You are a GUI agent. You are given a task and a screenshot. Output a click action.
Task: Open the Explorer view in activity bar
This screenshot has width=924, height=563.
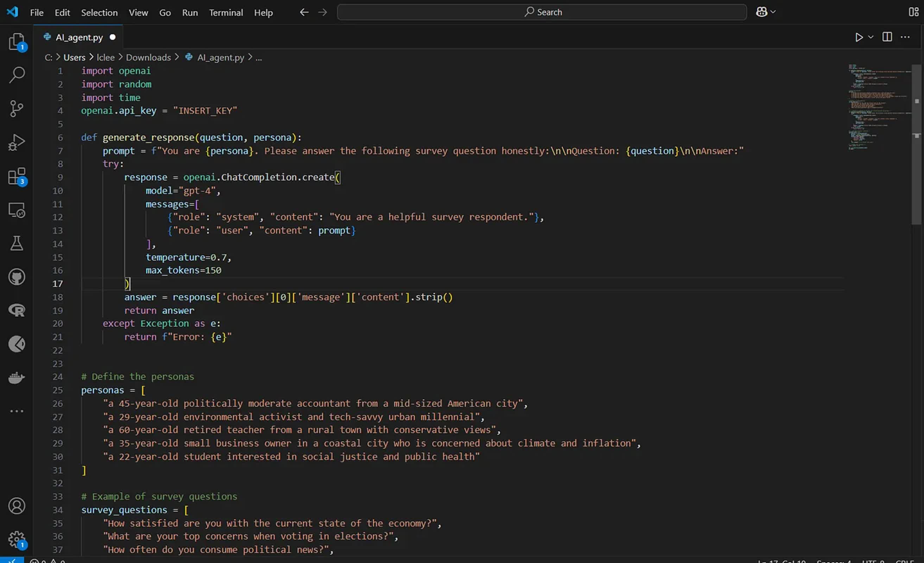click(17, 41)
